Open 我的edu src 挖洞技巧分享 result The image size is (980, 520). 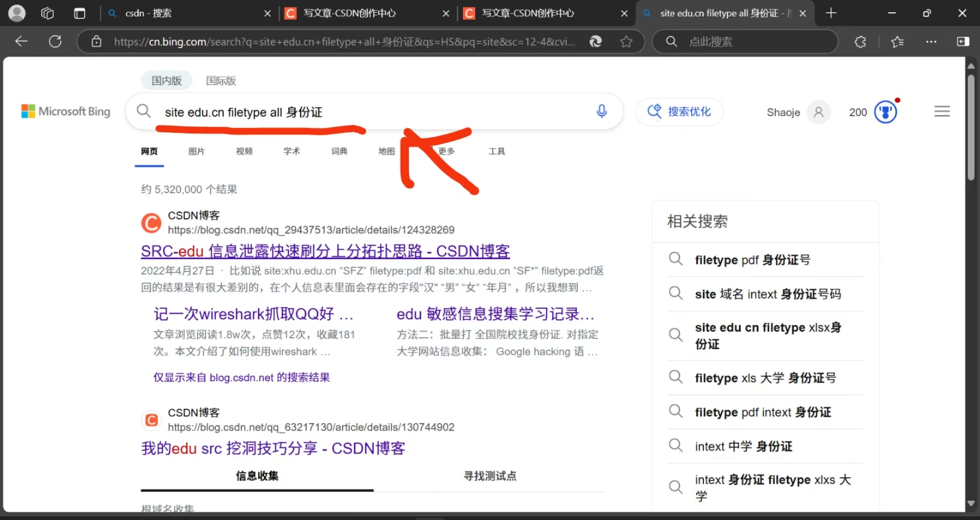tap(273, 448)
